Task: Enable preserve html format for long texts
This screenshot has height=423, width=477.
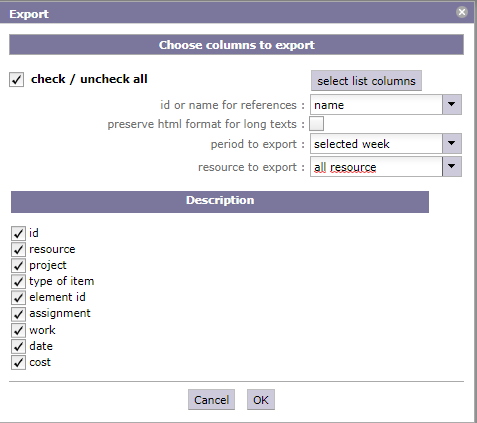Action: [x=316, y=124]
